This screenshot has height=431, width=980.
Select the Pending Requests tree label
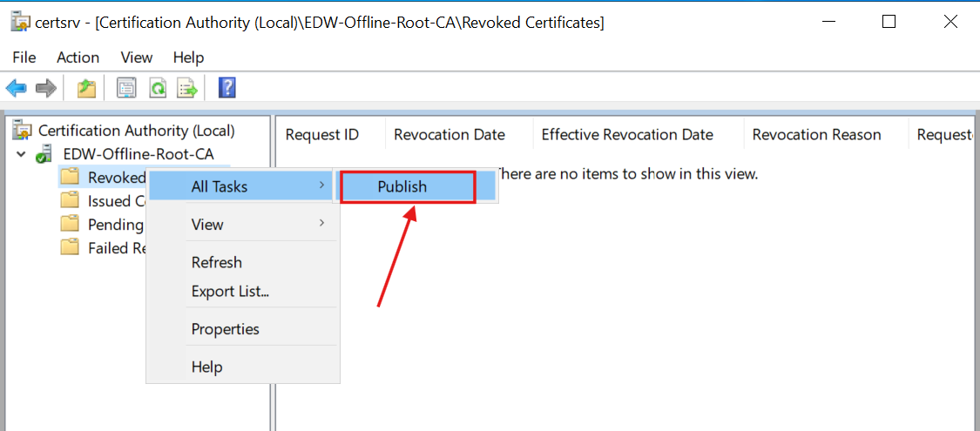coord(116,225)
